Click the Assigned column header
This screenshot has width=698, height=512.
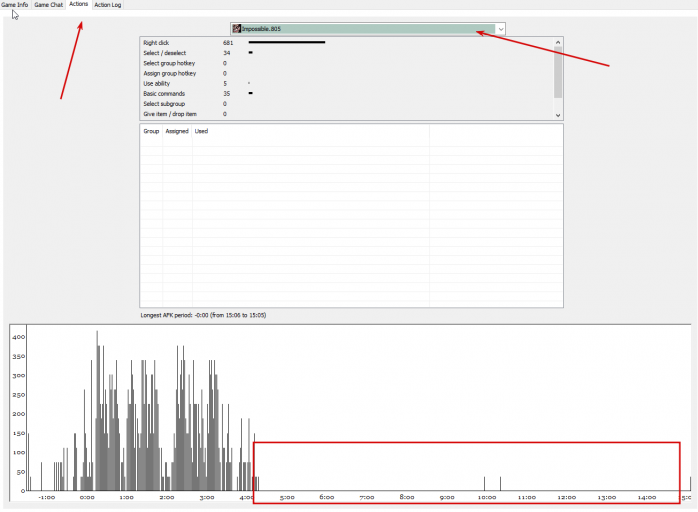tap(177, 131)
